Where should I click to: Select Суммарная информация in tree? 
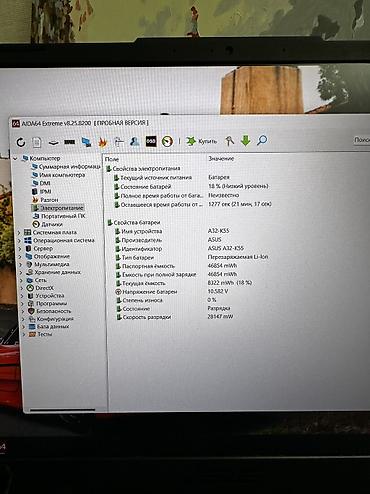pyautogui.click(x=66, y=166)
